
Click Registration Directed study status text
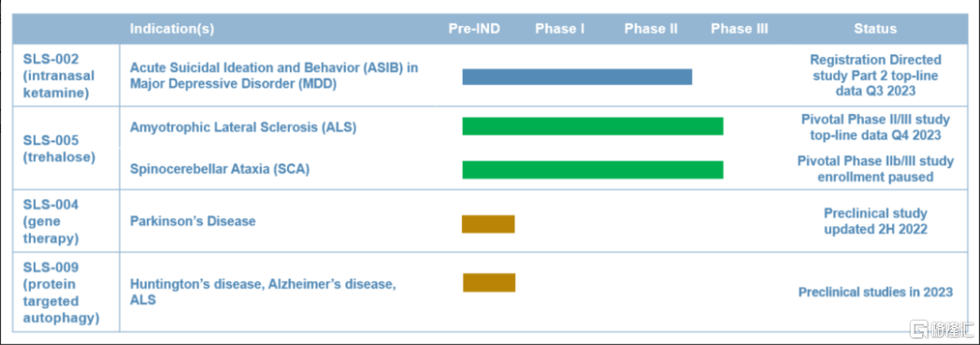pos(875,76)
